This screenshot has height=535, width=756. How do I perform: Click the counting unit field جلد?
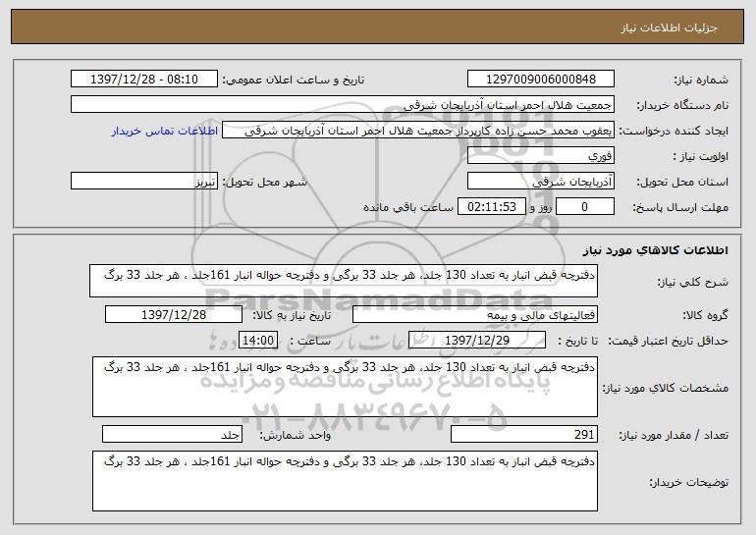tap(172, 434)
